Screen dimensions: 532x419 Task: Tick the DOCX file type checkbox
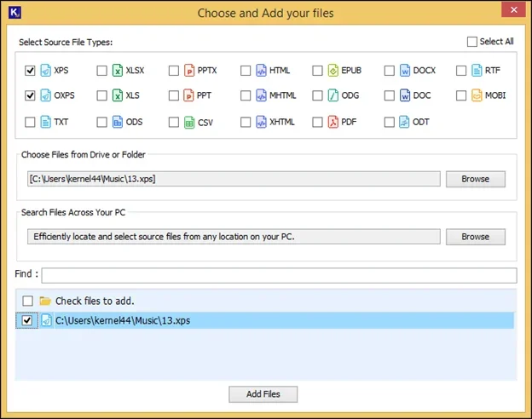[389, 71]
